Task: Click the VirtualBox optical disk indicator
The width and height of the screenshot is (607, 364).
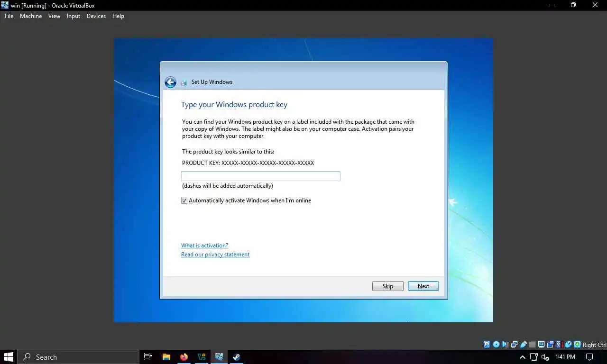Action: pyautogui.click(x=496, y=345)
